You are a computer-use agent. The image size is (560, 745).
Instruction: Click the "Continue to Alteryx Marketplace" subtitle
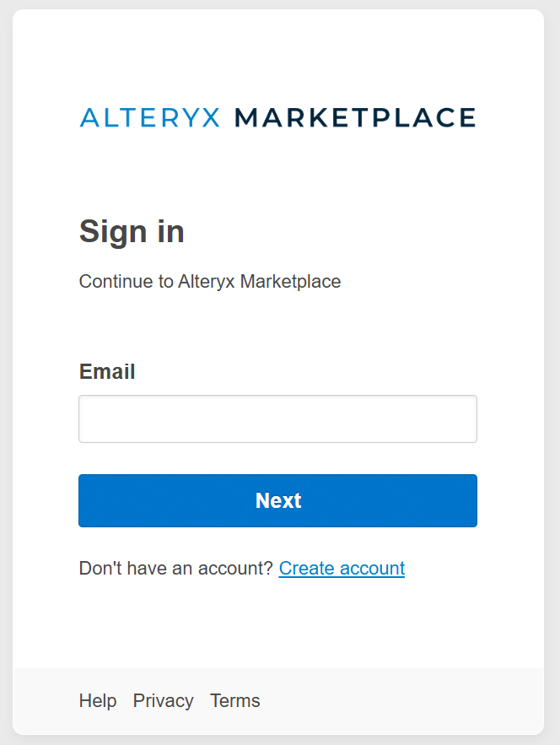point(210,281)
